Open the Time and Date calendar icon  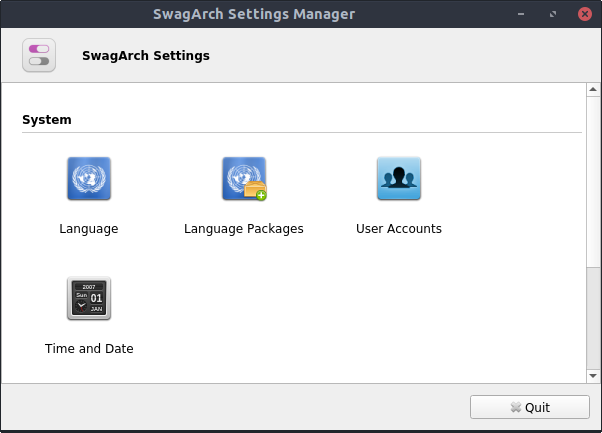coord(89,298)
